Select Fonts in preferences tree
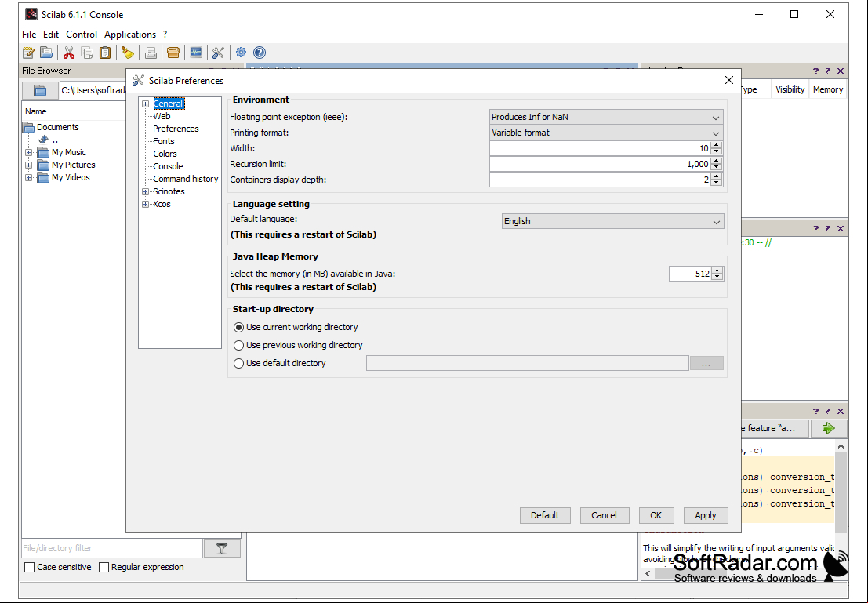This screenshot has height=603, width=868. [x=163, y=141]
